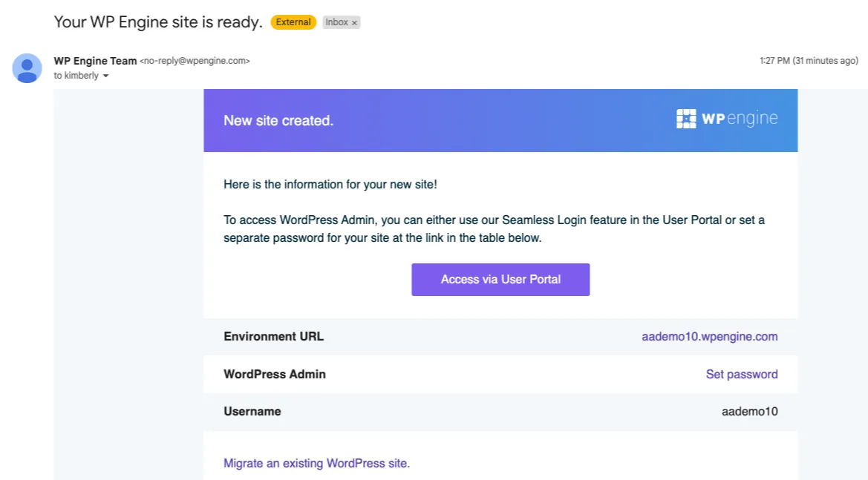Click the aademo10 username value
This screenshot has height=480, width=868.
pos(749,411)
